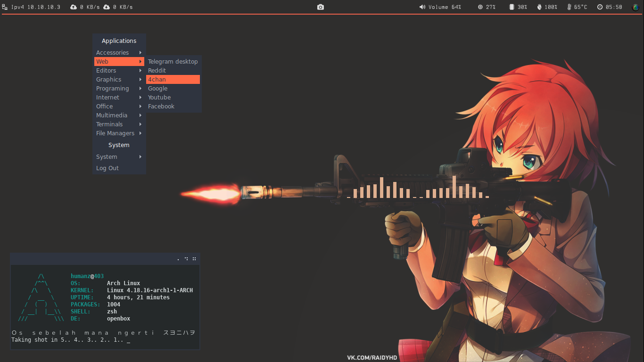Viewport: 644px width, 362px height.
Task: Expand the Graphics submenu arrow
Action: pyautogui.click(x=140, y=79)
